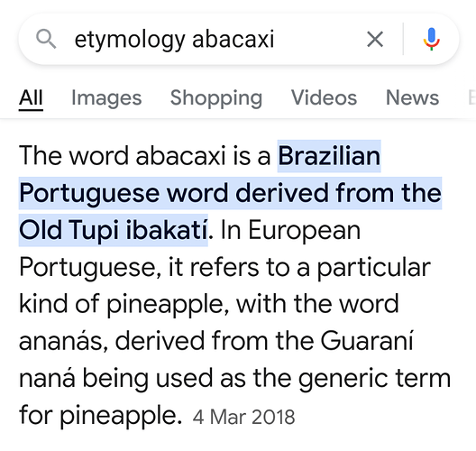Image resolution: width=476 pixels, height=451 pixels.
Task: Start voice search with microphone icon
Action: (x=431, y=39)
